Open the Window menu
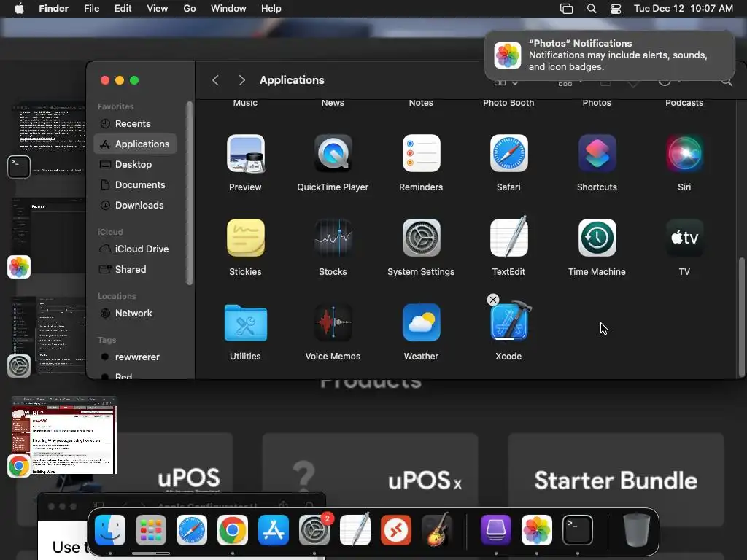Viewport: 747px width, 560px height. 228,9
